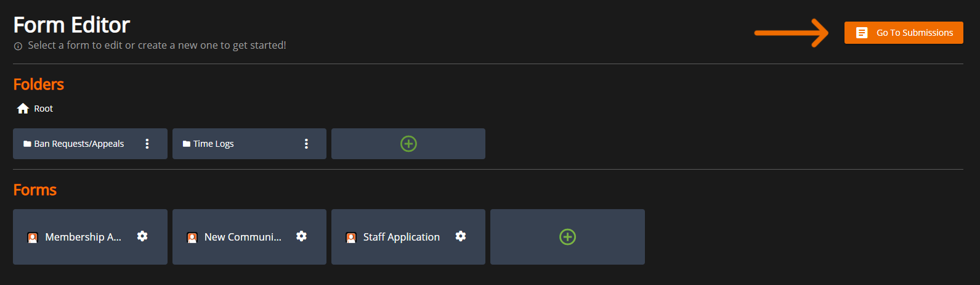Open the Time Logs folder

pyautogui.click(x=213, y=144)
